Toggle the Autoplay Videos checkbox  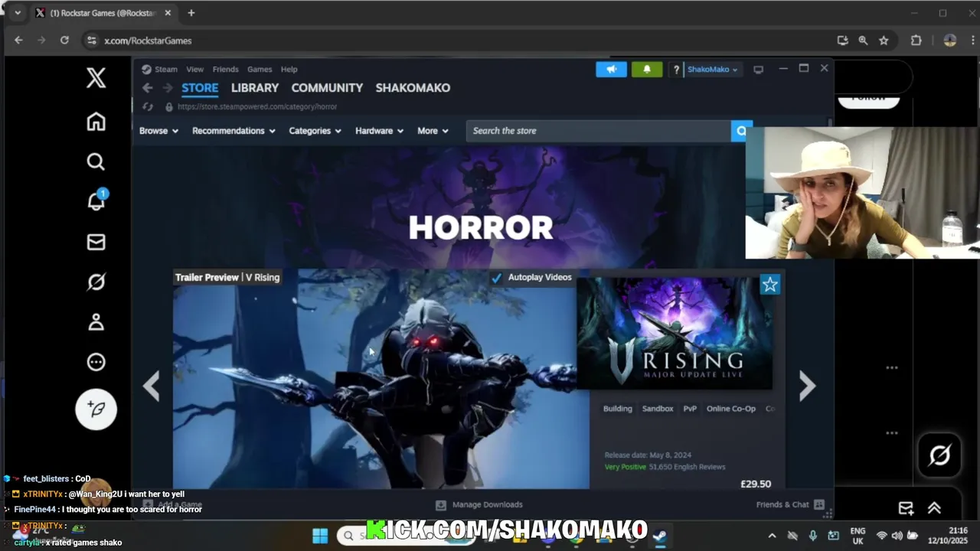(496, 278)
